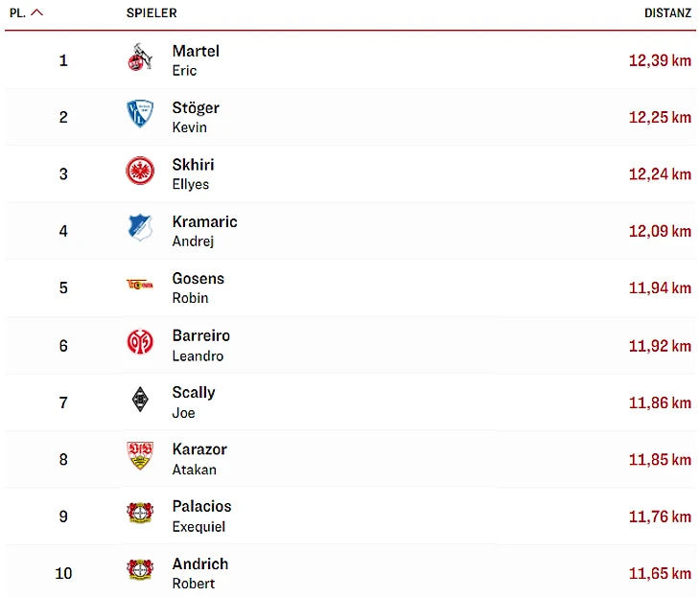Click the Leverkusen logo next to Palacios
The height and width of the screenshot is (597, 700).
[x=140, y=515]
